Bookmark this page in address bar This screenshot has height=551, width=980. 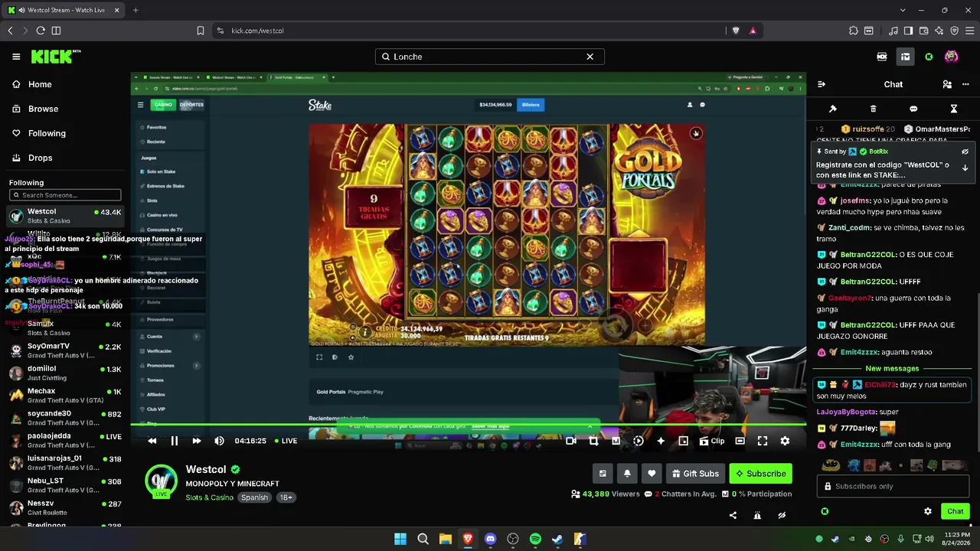(201, 31)
